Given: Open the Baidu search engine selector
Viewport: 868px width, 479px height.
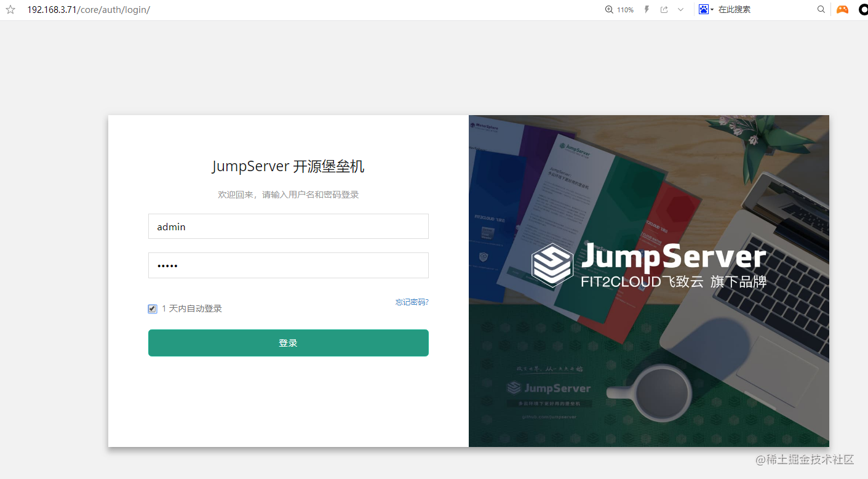Looking at the screenshot, I should [706, 10].
